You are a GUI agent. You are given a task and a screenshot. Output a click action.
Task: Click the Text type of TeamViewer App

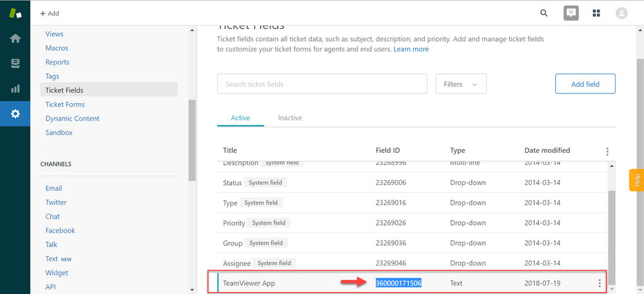pos(456,283)
